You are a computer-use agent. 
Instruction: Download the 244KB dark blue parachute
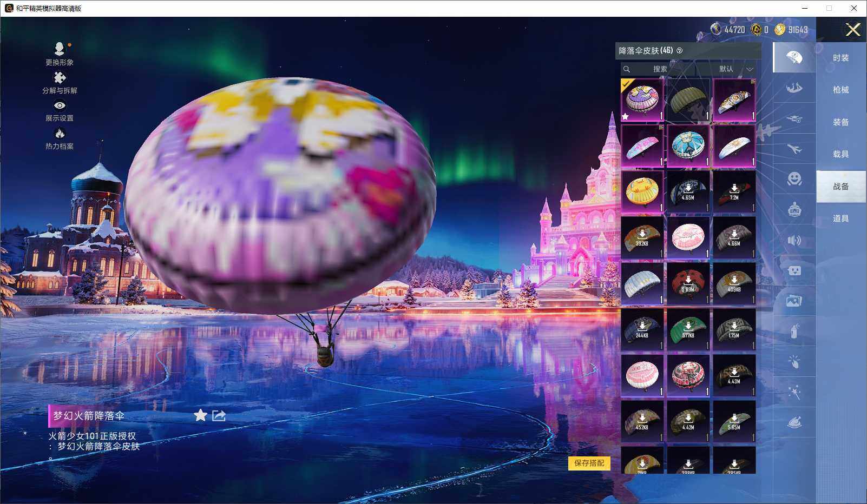pos(642,329)
